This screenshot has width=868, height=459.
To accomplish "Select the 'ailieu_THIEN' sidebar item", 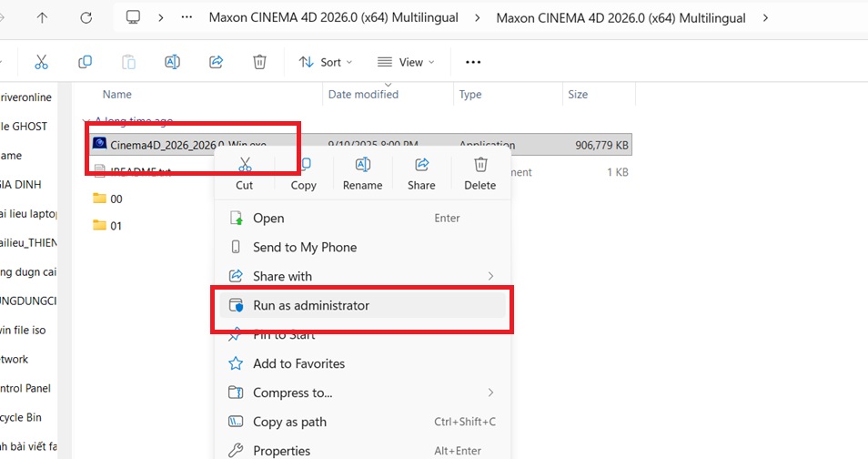I will coord(28,242).
